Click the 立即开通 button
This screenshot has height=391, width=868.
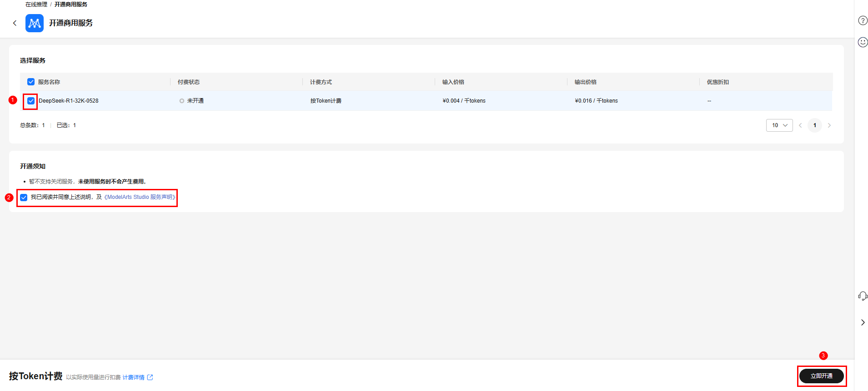[x=822, y=376]
